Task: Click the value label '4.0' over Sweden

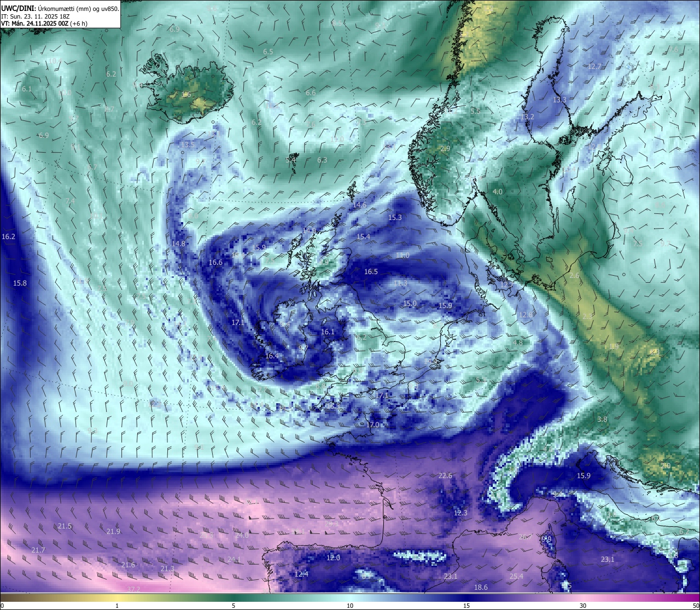Action: click(x=498, y=192)
